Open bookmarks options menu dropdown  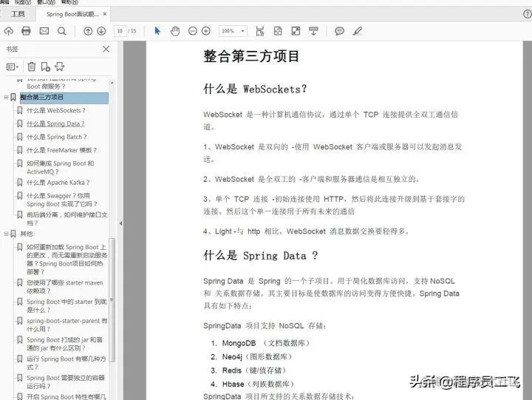pos(13,67)
